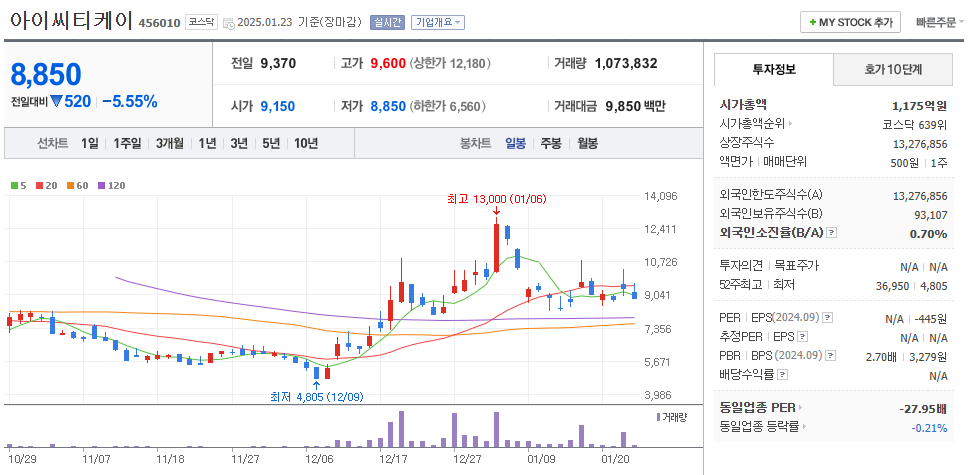Click the 시가총액 1,175억원 value
Image resolution: width=970 pixels, height=475 pixels.
point(920,105)
